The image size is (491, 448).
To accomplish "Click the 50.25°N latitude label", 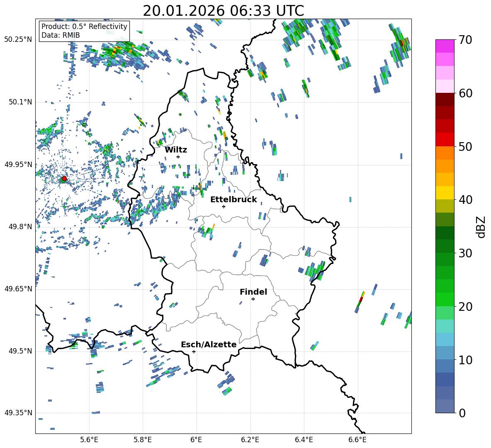I will pyautogui.click(x=18, y=40).
